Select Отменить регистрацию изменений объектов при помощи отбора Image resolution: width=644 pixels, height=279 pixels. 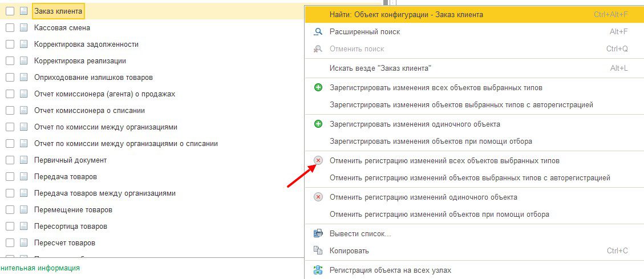click(x=439, y=215)
